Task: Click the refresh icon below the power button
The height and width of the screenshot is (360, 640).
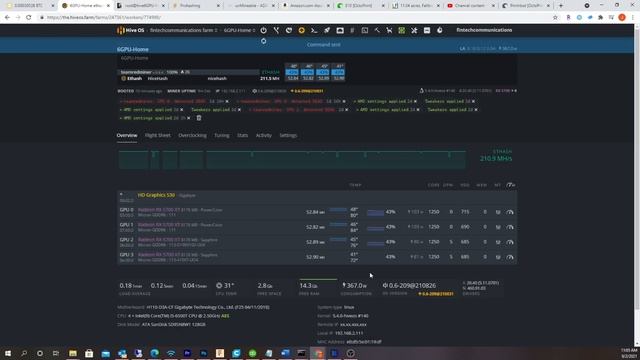Action: (x=264, y=41)
